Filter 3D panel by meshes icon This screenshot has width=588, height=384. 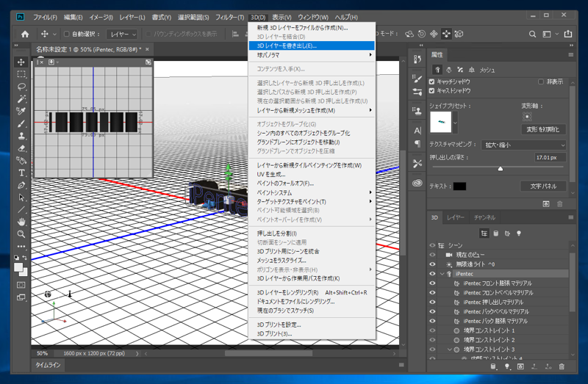tap(495, 233)
